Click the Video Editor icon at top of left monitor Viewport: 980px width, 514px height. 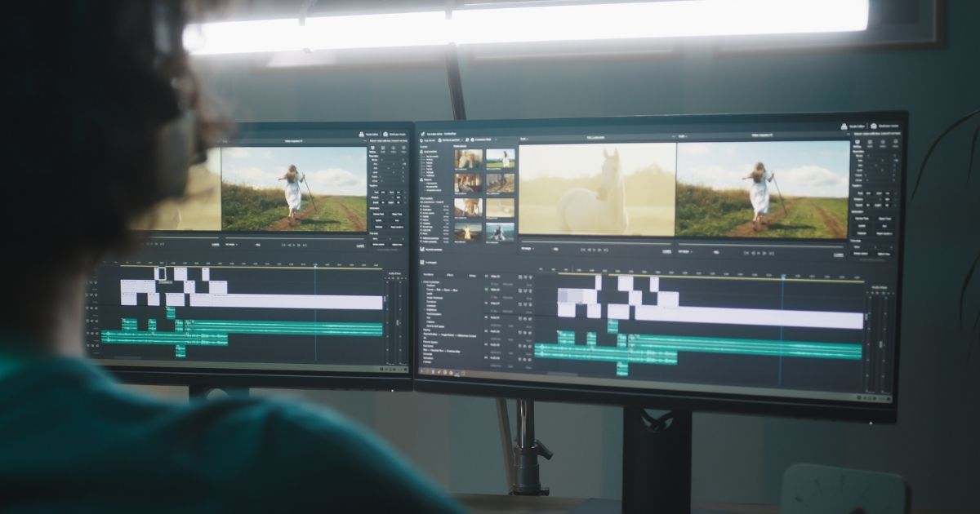coord(361,131)
